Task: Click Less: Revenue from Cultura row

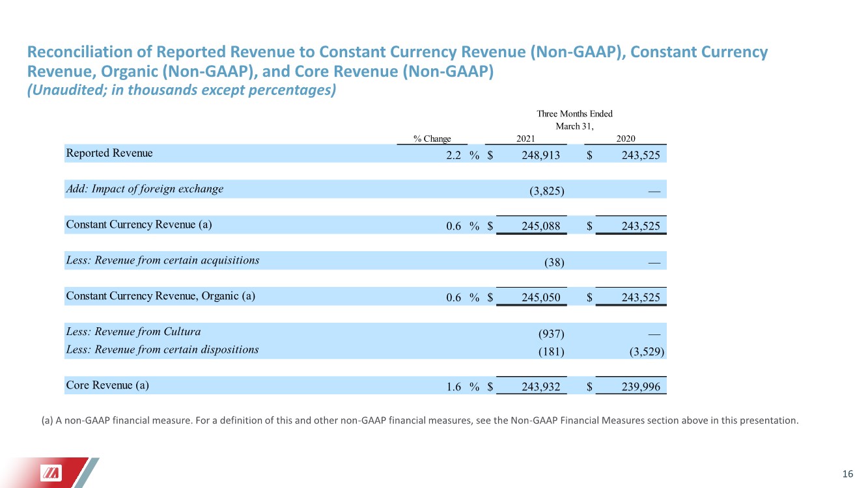Action: click(x=133, y=332)
